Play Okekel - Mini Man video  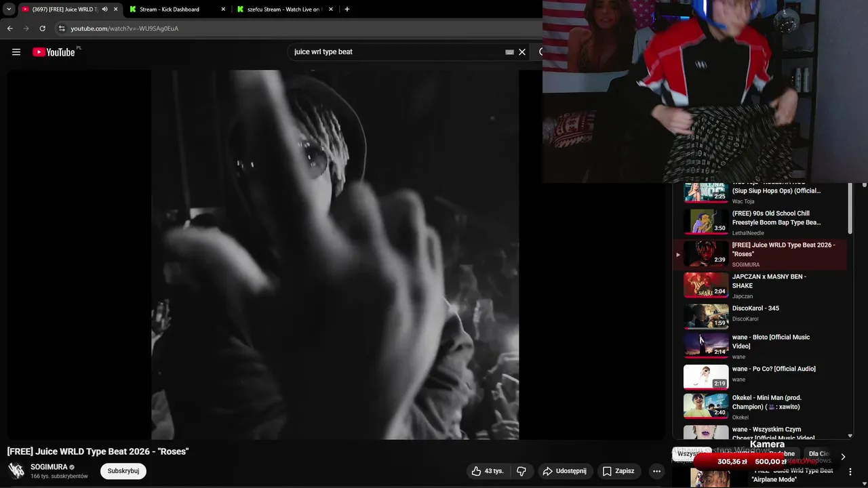759,407
